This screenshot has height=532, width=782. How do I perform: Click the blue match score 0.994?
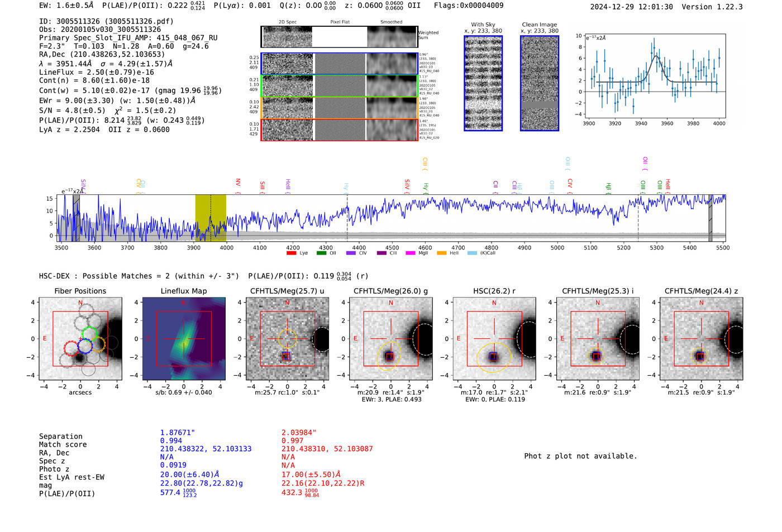click(x=171, y=441)
